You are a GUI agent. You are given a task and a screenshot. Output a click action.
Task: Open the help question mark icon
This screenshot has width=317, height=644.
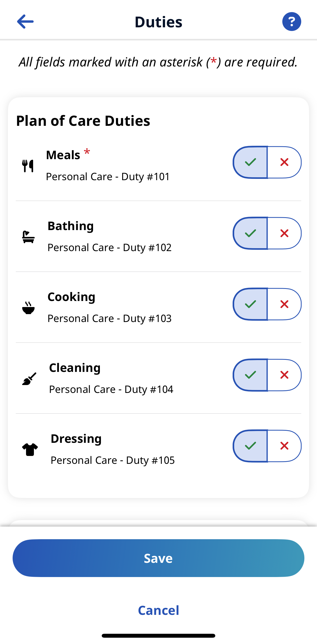[292, 22]
